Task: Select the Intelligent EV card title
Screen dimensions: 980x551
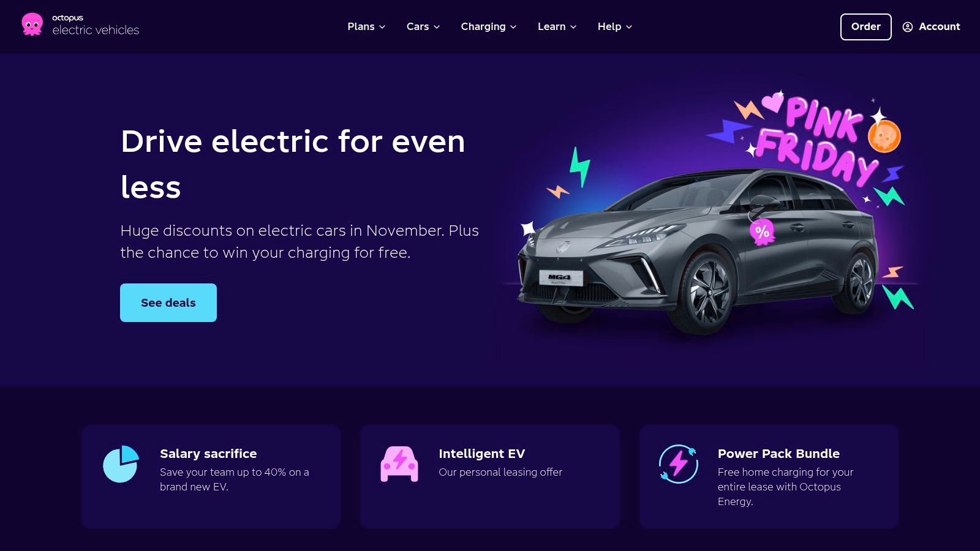Action: point(481,454)
